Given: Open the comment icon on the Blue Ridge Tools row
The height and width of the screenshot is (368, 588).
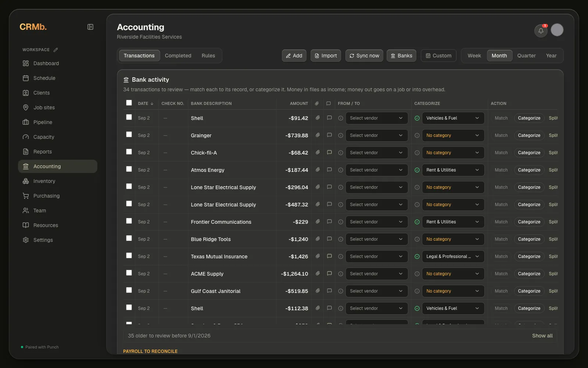Looking at the screenshot, I should tap(329, 239).
